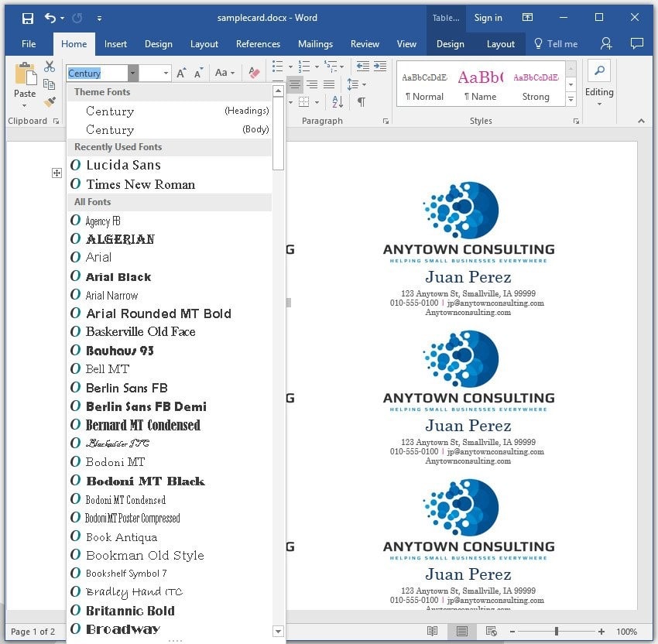Open the Ribbon Display Options icon

point(527,17)
